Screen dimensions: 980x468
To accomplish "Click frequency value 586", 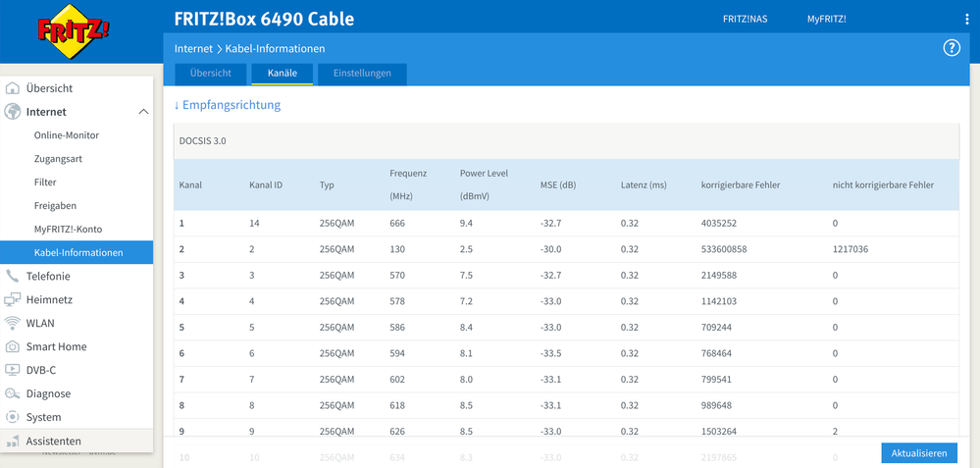I will 397,328.
